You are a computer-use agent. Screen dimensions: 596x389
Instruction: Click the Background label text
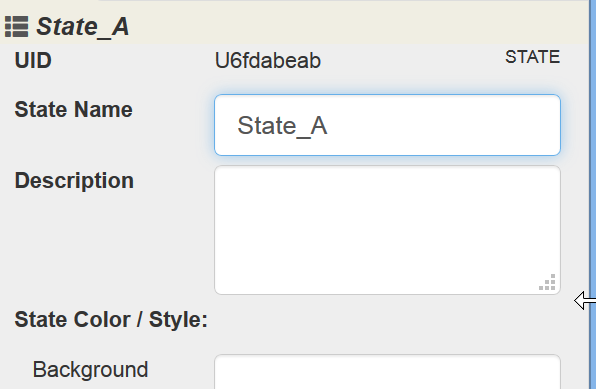(90, 370)
